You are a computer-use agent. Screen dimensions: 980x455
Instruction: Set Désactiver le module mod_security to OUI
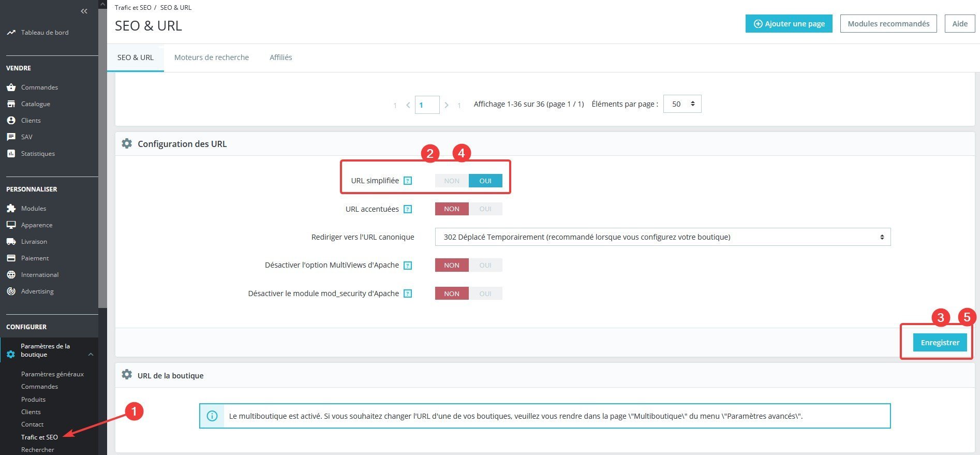(485, 293)
